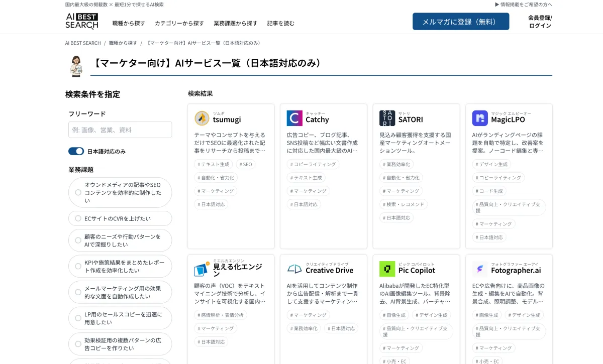Choose the オウンドメディアの記事やSEO radio option

tap(78, 192)
